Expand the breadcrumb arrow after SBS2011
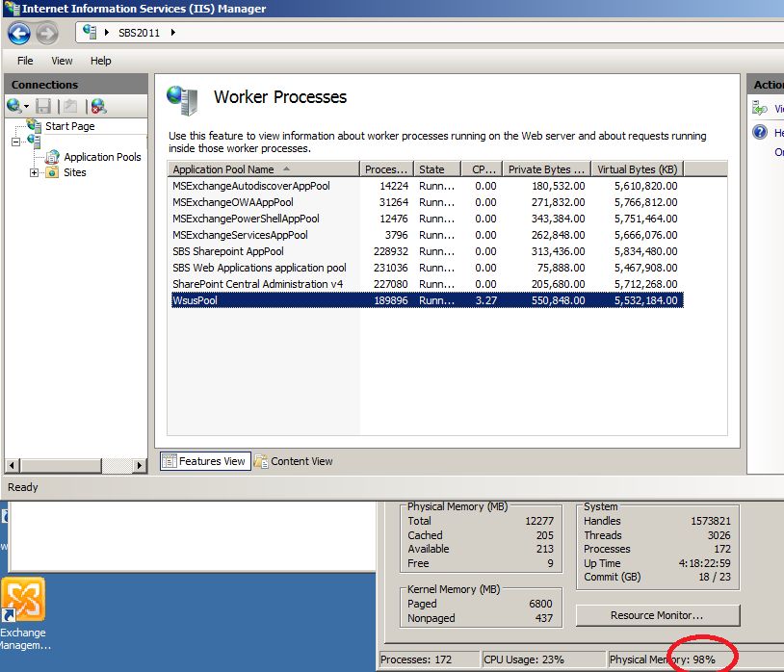 click(173, 33)
